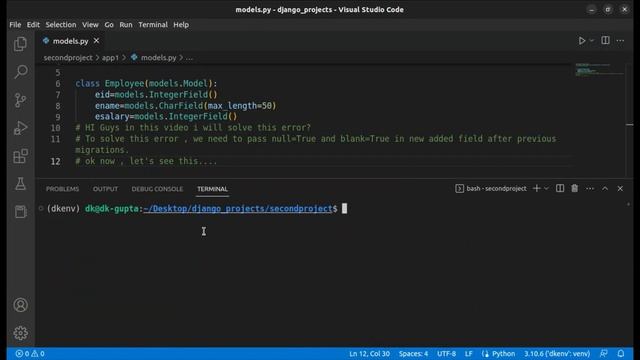Click Ln 12, Col 30 in status bar
Image resolution: width=640 pixels, height=360 pixels.
369,354
